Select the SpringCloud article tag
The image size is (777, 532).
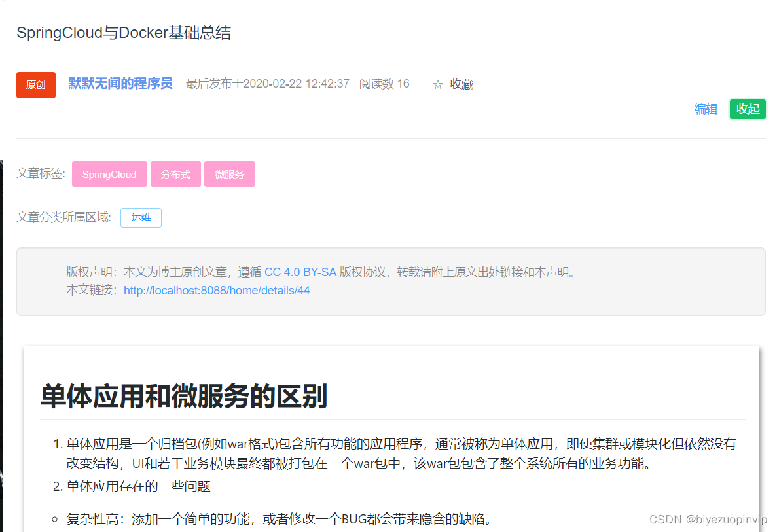pyautogui.click(x=109, y=174)
